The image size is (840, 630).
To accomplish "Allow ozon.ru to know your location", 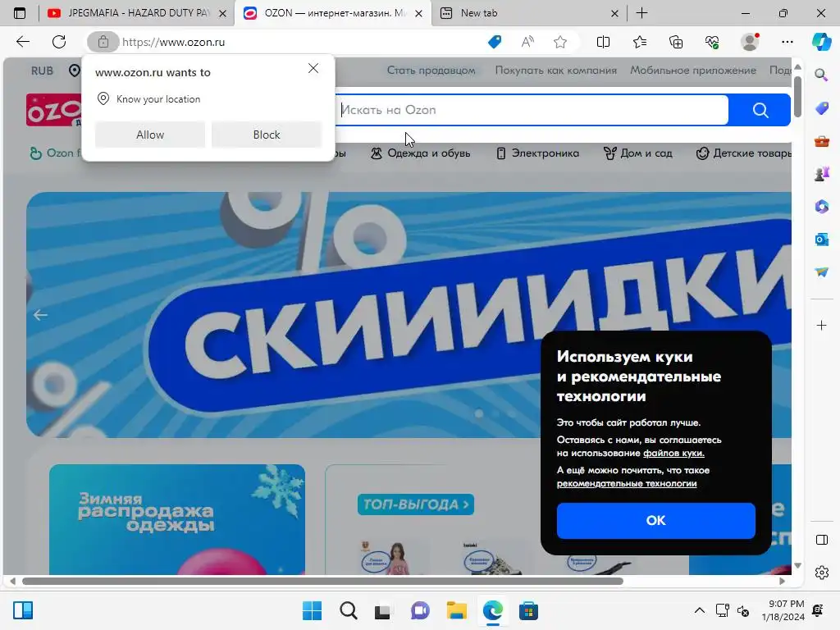I will (x=150, y=135).
